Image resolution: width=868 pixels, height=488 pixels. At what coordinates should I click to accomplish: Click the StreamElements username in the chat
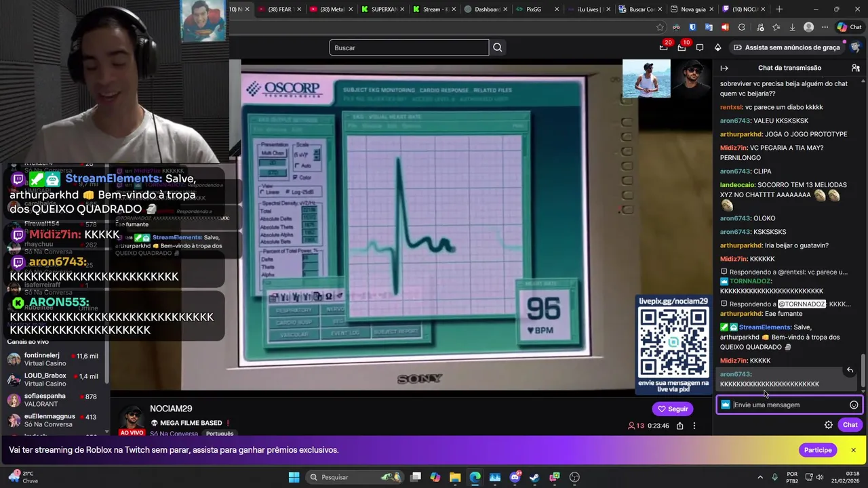tap(765, 327)
